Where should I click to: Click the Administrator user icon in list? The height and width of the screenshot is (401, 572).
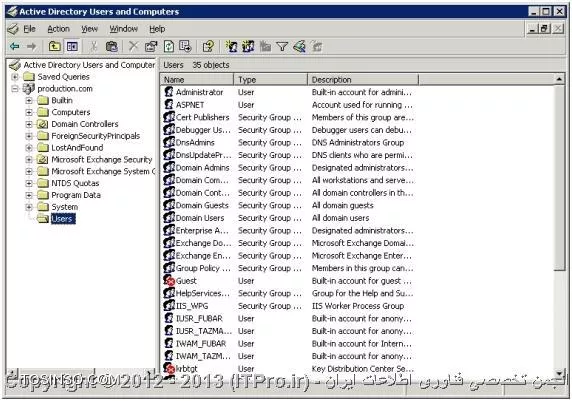pyautogui.click(x=169, y=92)
